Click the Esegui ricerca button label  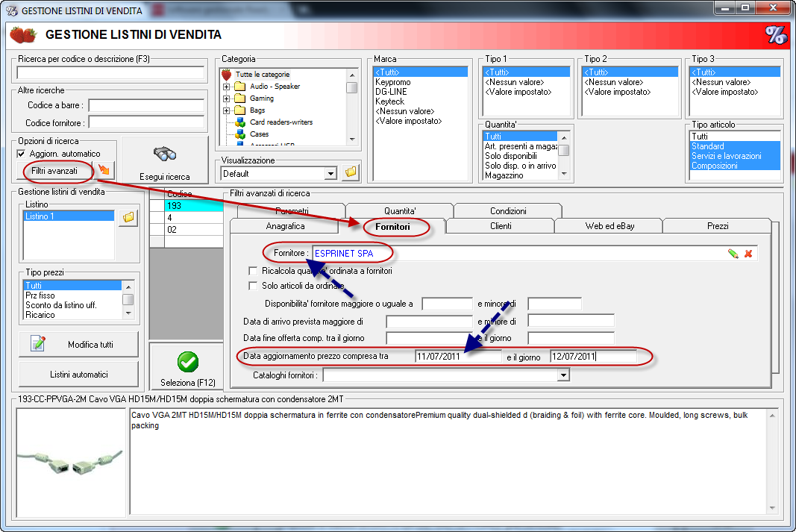pos(164,177)
